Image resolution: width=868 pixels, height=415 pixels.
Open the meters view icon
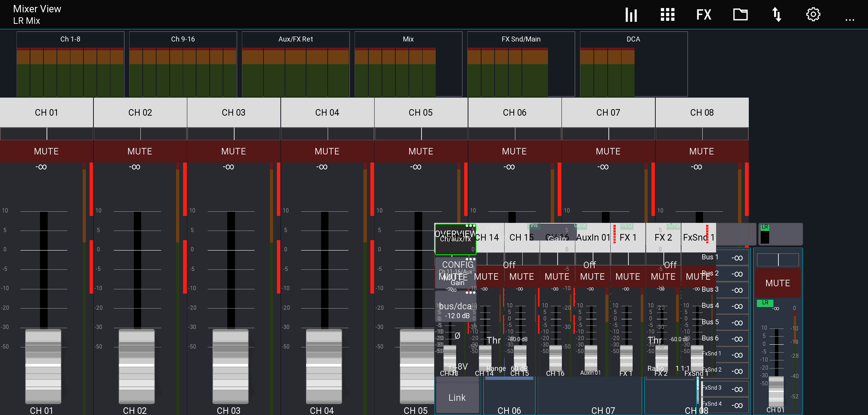(x=631, y=15)
